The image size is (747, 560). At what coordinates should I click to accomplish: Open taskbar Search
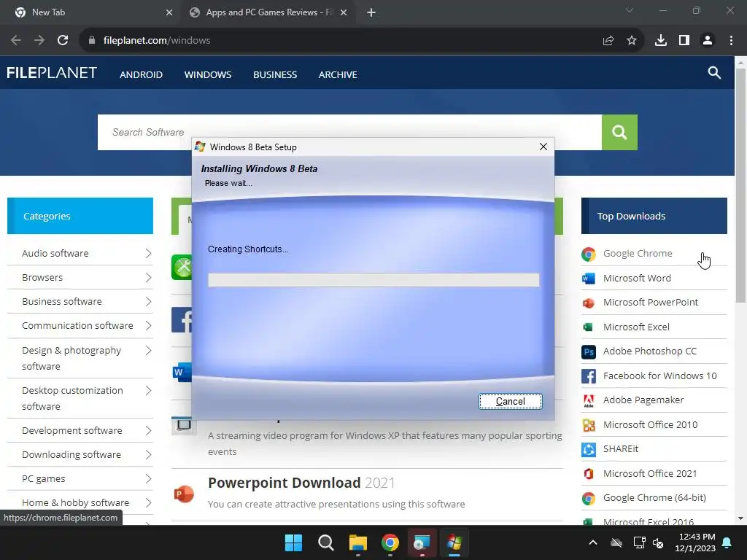tap(326, 542)
